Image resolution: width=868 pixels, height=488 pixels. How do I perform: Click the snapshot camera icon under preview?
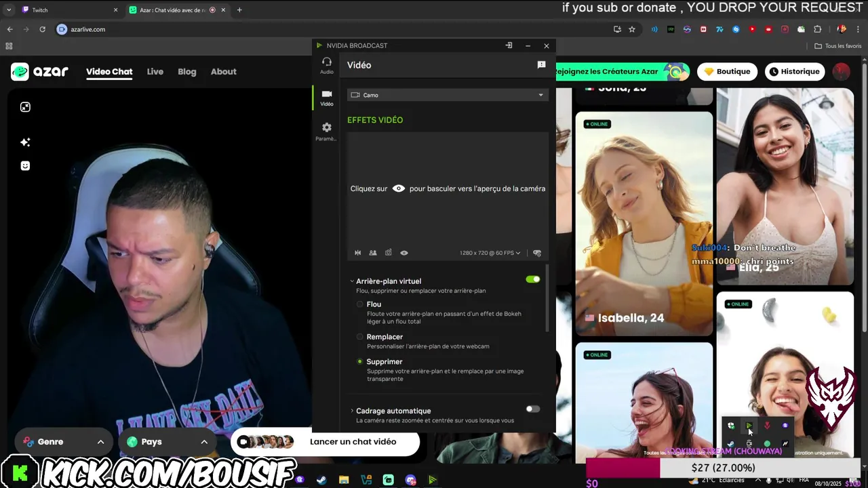tap(389, 253)
